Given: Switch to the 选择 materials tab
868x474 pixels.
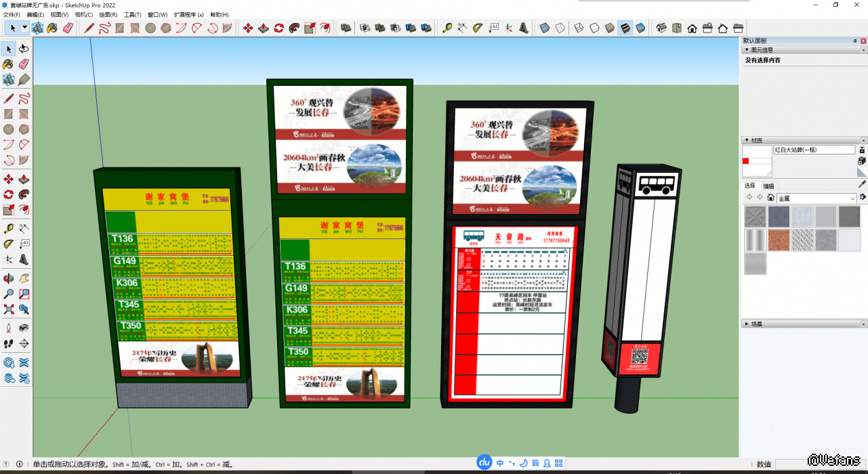Looking at the screenshot, I should [x=750, y=186].
